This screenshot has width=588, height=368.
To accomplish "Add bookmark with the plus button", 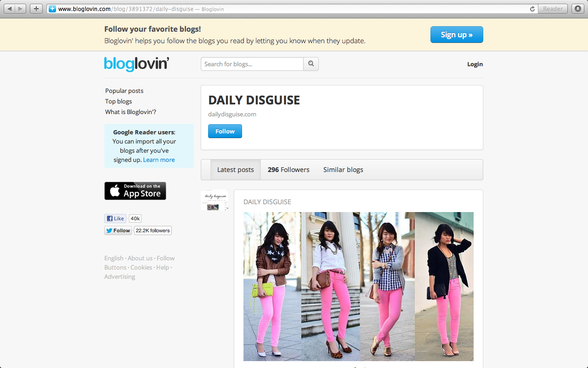I will pos(36,9).
